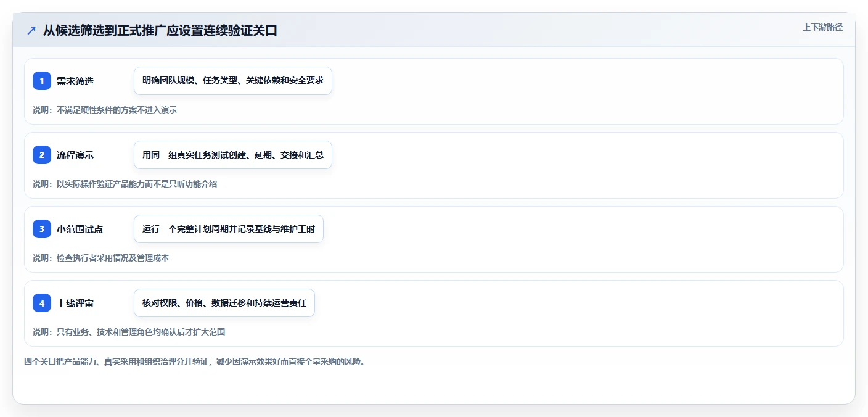Click the title 从候选筛选到正式推广应设置连续验证关口

160,30
